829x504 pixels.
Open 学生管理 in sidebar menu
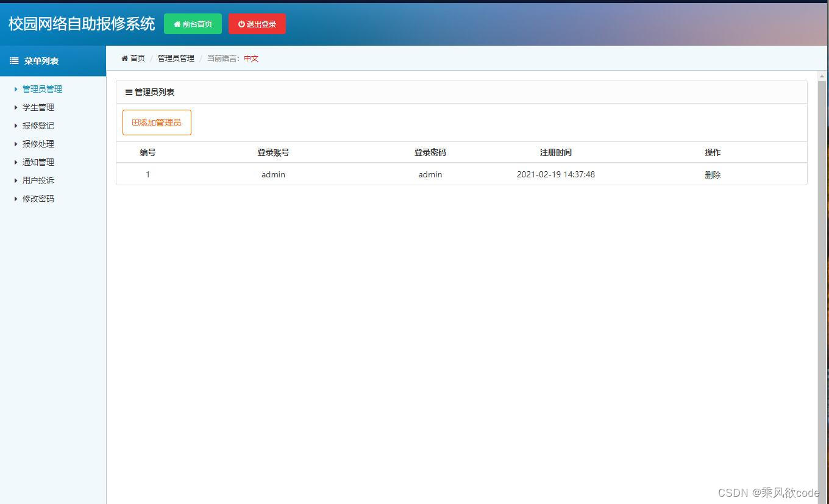coord(38,107)
